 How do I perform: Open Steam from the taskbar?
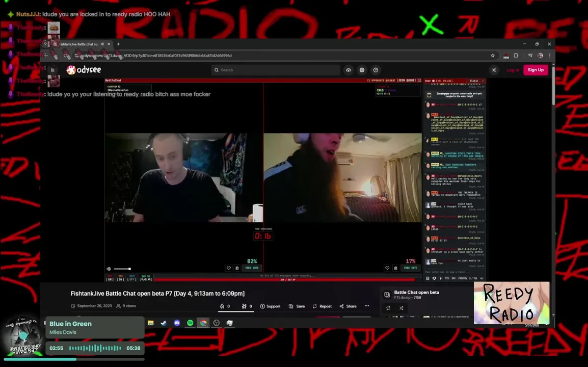(164, 323)
